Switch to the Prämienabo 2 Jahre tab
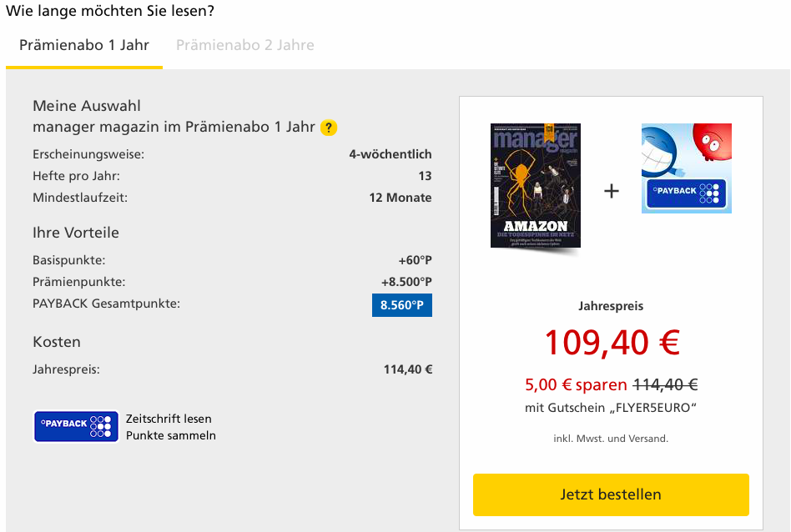 click(244, 45)
